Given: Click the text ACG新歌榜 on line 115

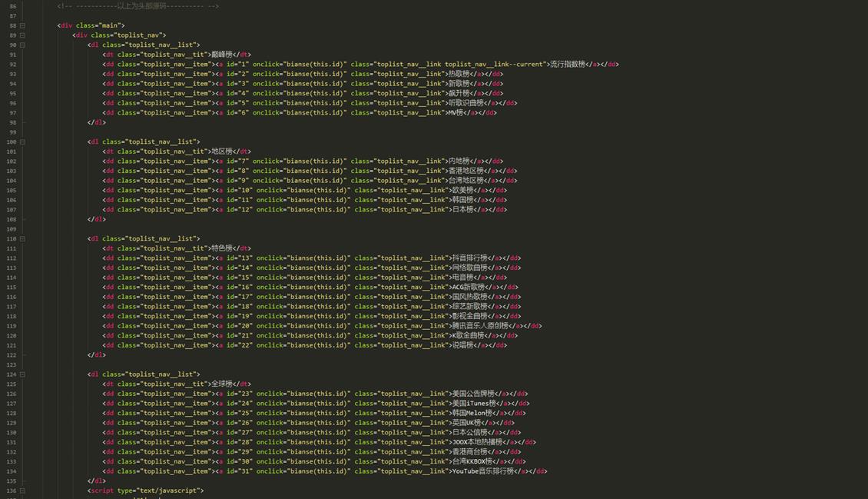Looking at the screenshot, I should tap(469, 287).
